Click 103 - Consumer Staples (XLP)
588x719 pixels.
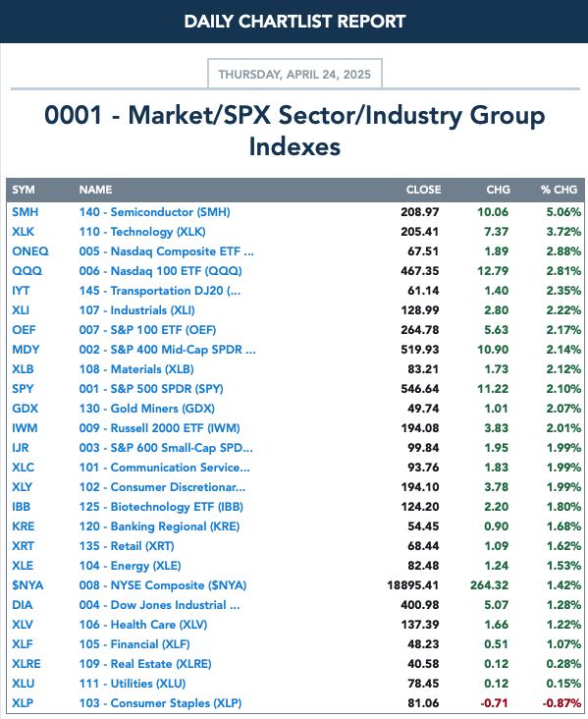pos(160,703)
